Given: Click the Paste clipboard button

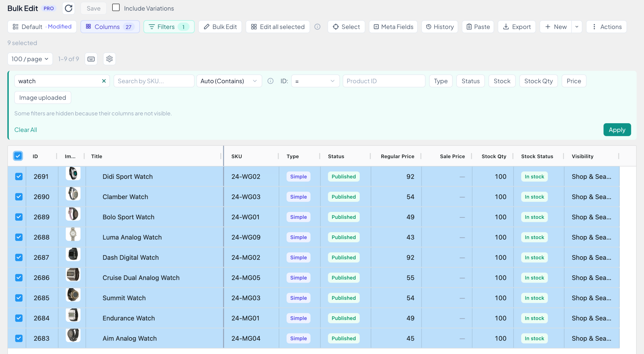Looking at the screenshot, I should coord(478,27).
